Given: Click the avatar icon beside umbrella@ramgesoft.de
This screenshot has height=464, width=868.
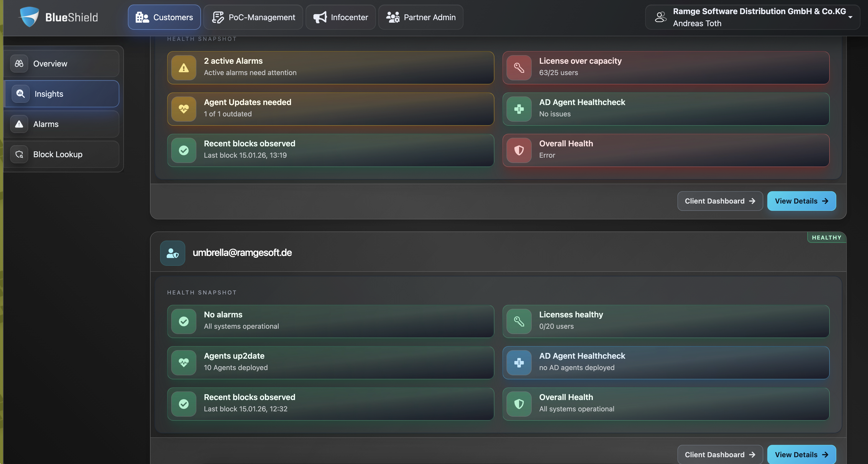Looking at the screenshot, I should (x=172, y=253).
